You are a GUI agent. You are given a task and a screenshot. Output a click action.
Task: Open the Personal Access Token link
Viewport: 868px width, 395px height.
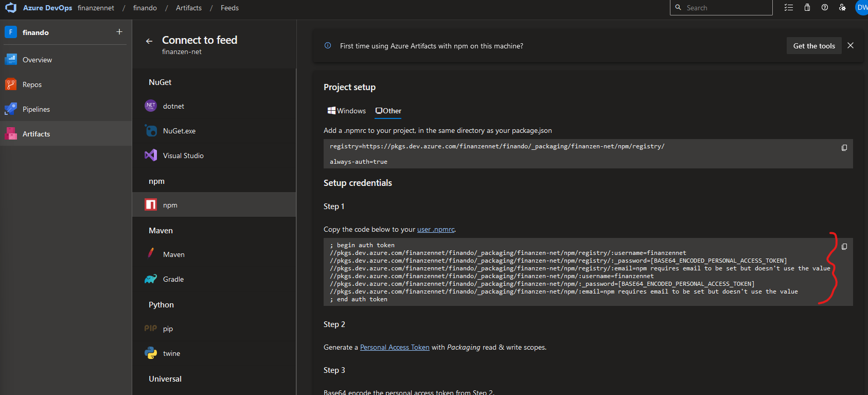pos(395,348)
